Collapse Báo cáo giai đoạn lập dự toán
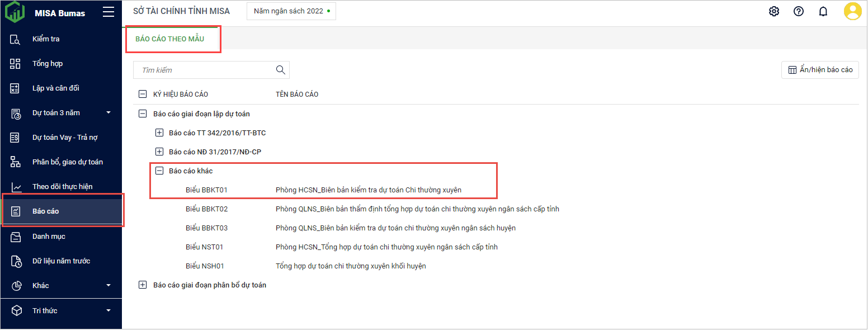 click(x=143, y=114)
